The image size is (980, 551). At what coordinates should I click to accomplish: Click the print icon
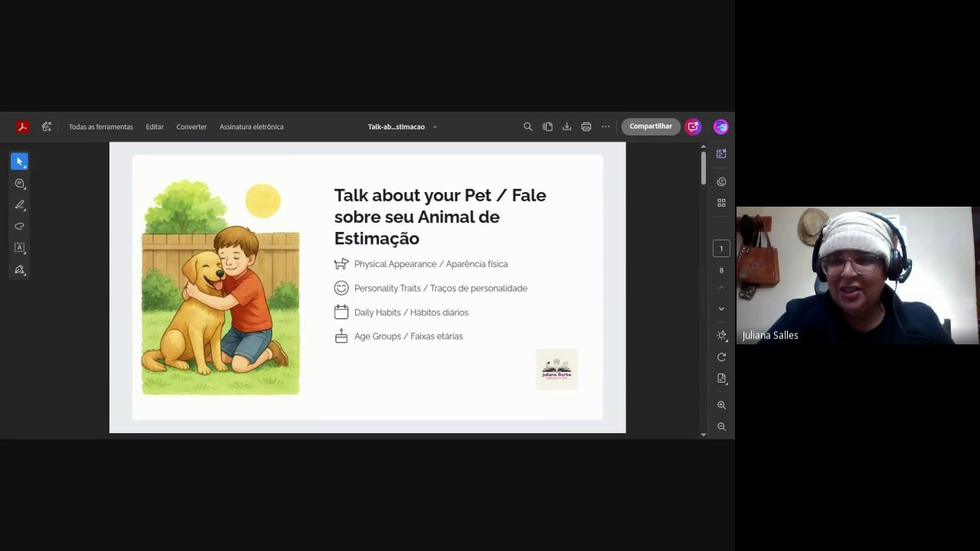click(586, 127)
